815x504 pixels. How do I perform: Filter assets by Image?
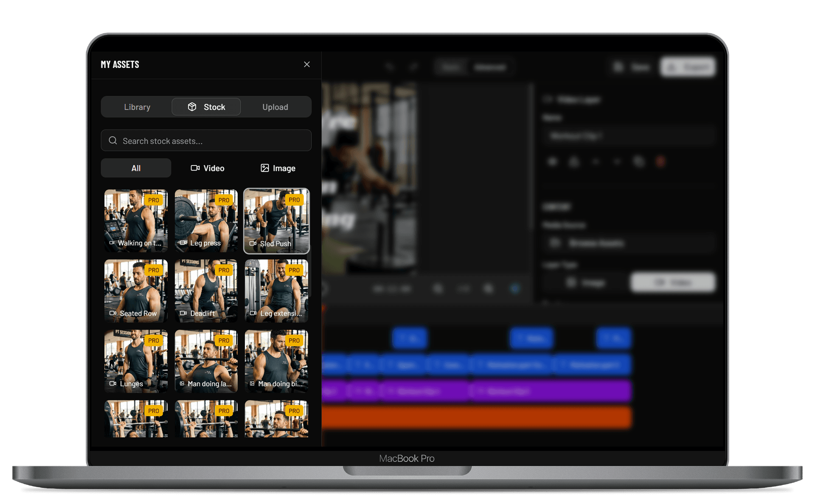(x=278, y=168)
